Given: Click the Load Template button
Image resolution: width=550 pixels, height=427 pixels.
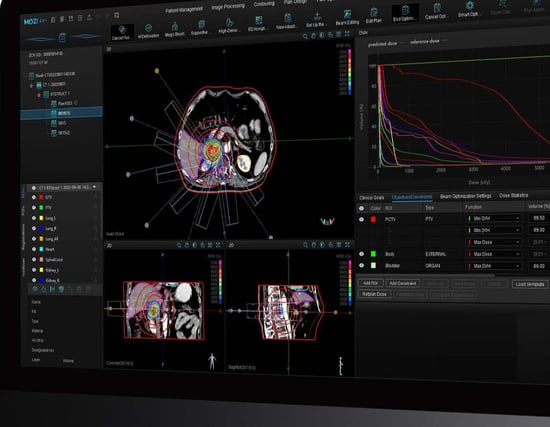Looking at the screenshot, I should 530,284.
